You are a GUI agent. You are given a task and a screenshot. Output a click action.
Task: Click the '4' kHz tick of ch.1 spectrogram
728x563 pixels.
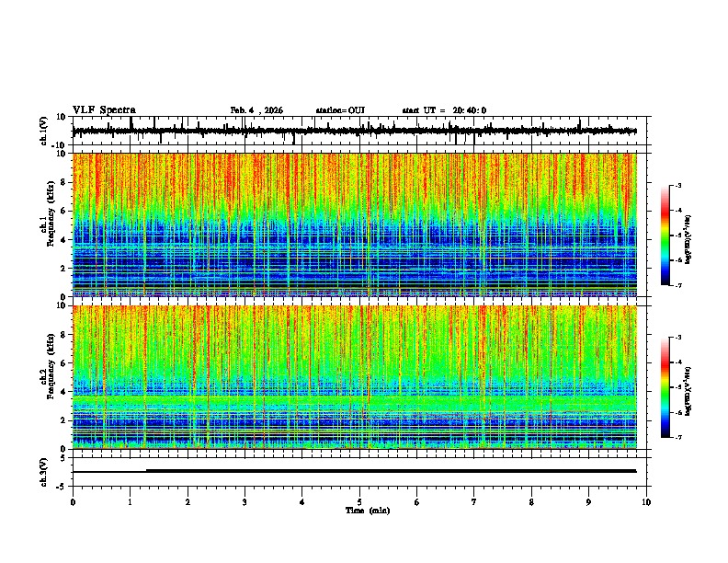(x=63, y=239)
